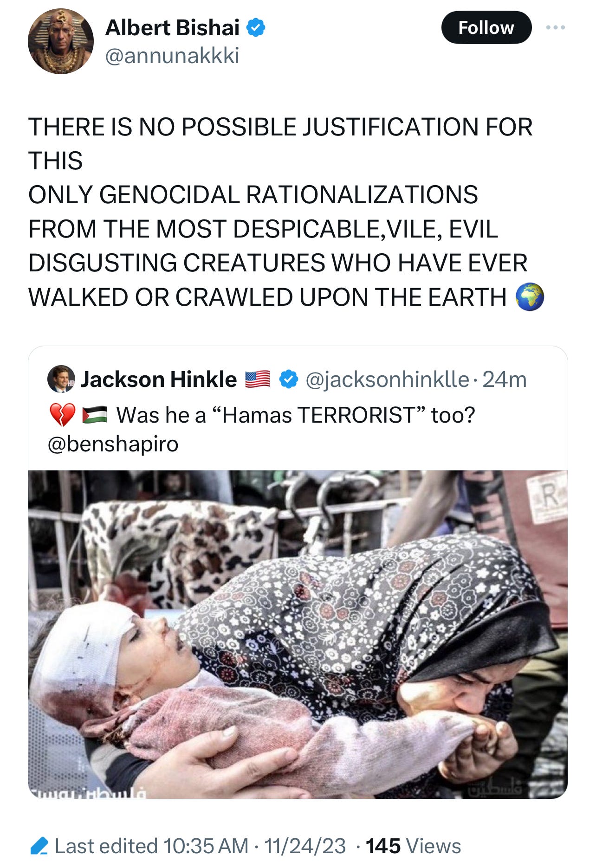The image size is (596, 868).
Task: Click the 24m timestamp on quoted tweet
Action: [x=505, y=379]
